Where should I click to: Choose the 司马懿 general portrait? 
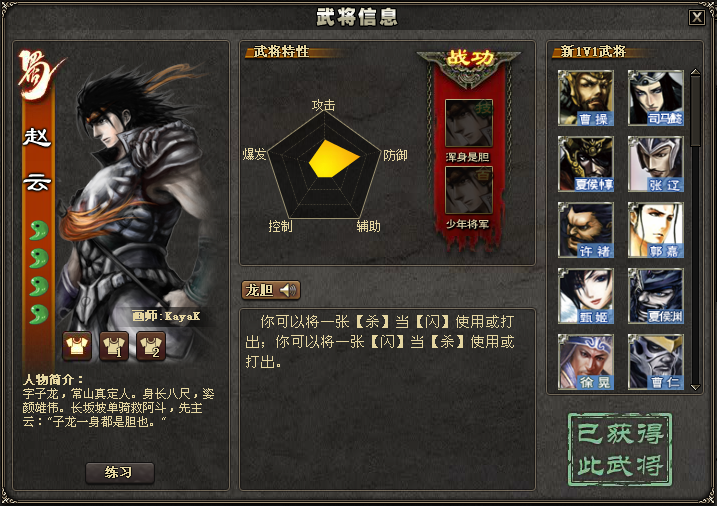(656, 98)
